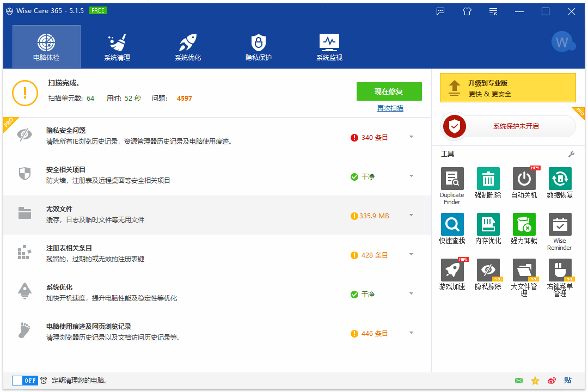Click the green FREE badge in title

(x=98, y=10)
